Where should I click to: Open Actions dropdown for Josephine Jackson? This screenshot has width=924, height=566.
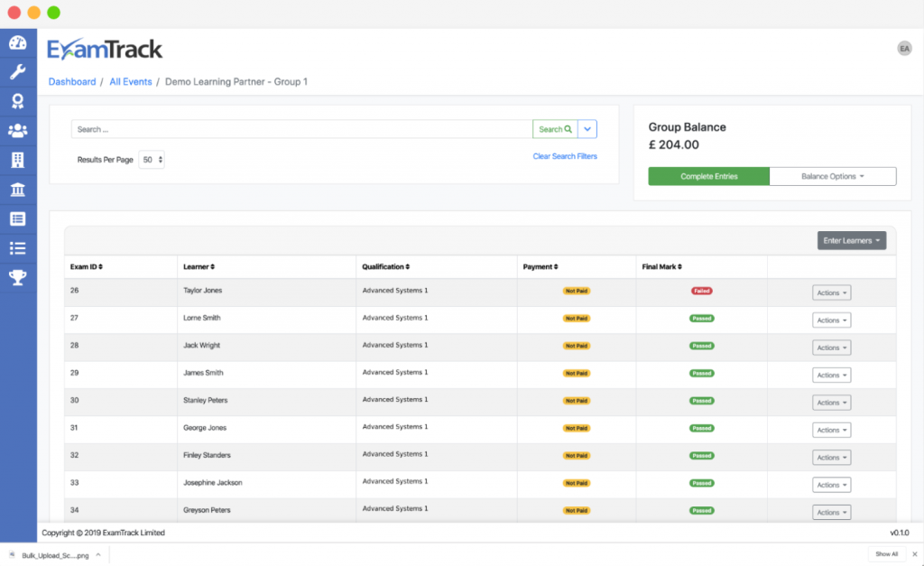click(x=831, y=485)
